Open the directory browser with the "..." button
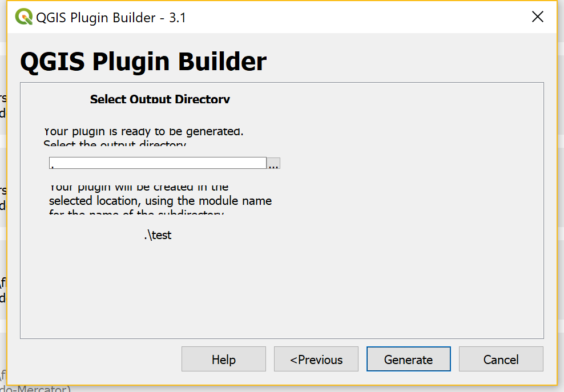This screenshot has height=392, width=564. (273, 163)
